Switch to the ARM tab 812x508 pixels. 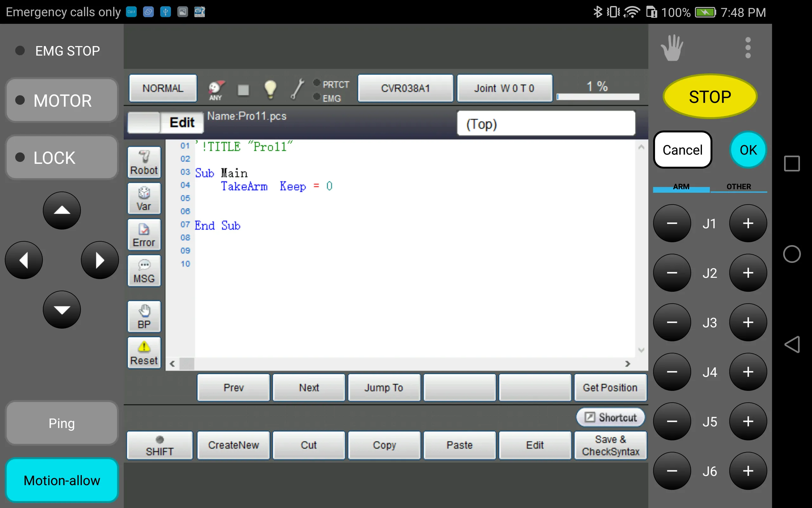[x=681, y=187]
